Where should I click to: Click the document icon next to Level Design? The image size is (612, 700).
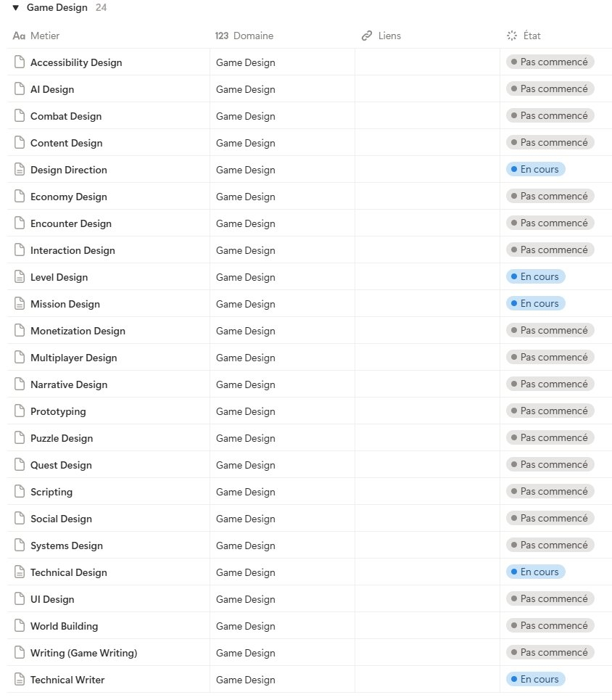pos(20,277)
